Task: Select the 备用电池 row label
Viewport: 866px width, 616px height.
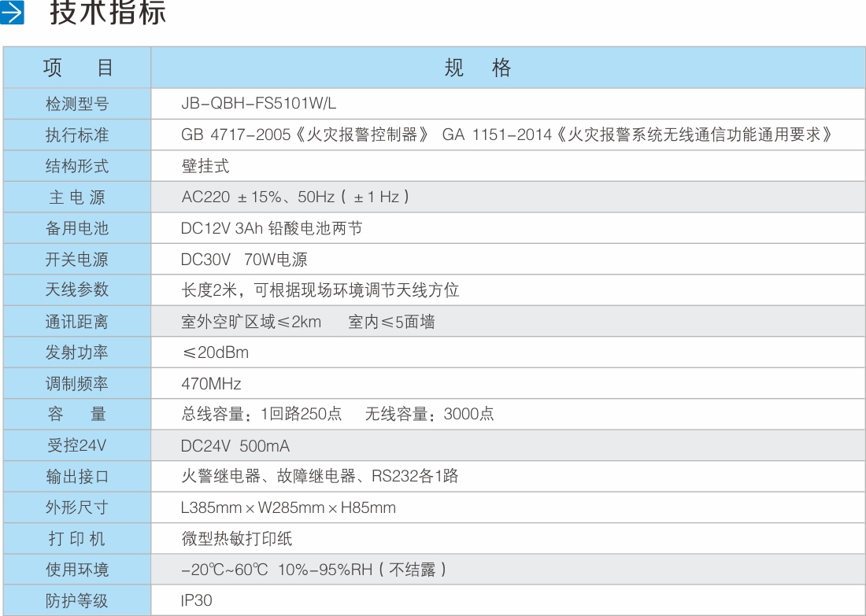Action: tap(76, 228)
